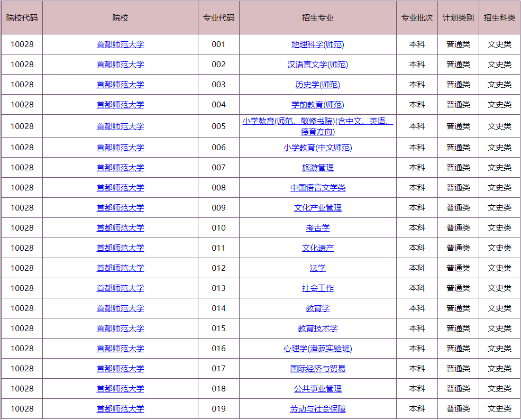Click the 计划类别 column header

(x=458, y=17)
